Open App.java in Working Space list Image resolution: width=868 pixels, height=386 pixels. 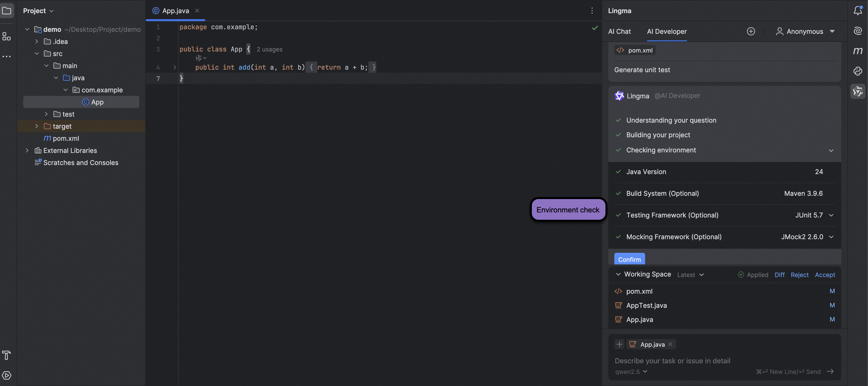[725, 319]
